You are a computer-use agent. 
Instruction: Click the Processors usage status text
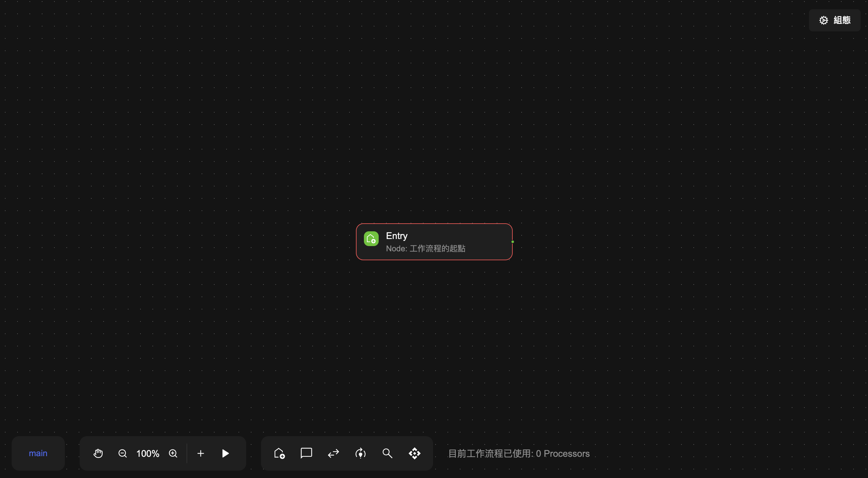point(519,453)
